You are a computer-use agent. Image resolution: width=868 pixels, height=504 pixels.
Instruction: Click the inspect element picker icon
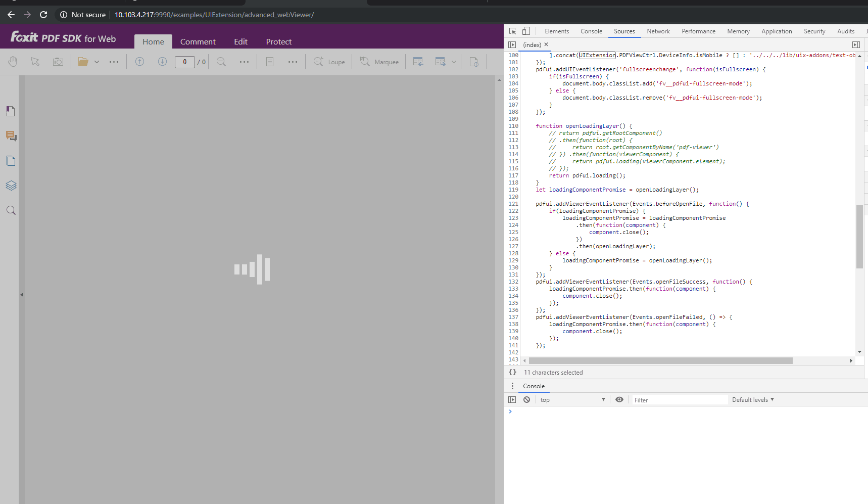pyautogui.click(x=512, y=31)
